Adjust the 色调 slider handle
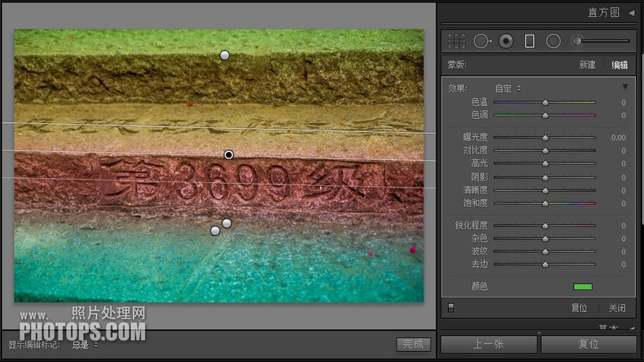Viewport: 644px width, 362px height. coord(546,115)
